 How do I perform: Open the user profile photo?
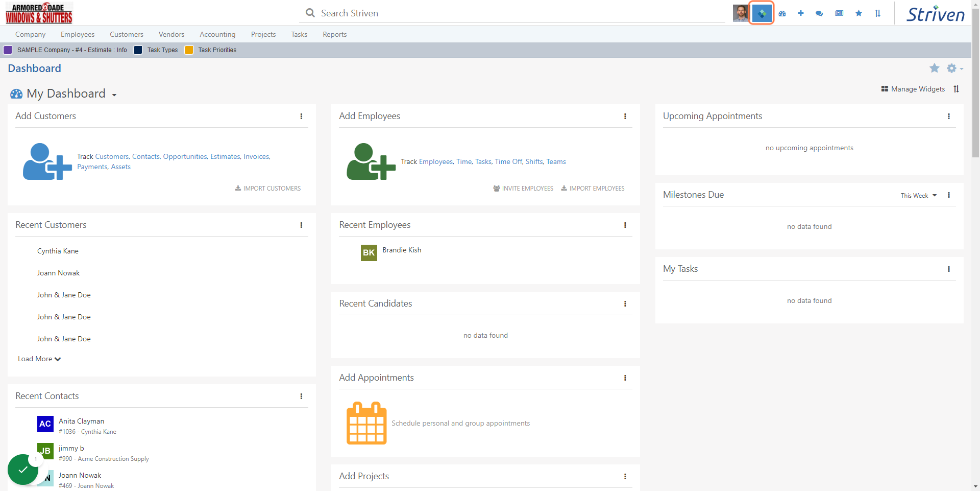click(x=741, y=13)
